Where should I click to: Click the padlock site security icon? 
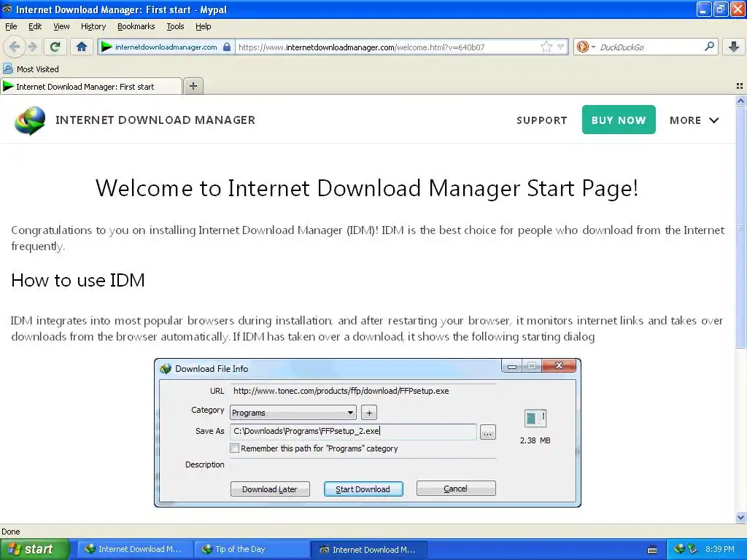pos(227,47)
